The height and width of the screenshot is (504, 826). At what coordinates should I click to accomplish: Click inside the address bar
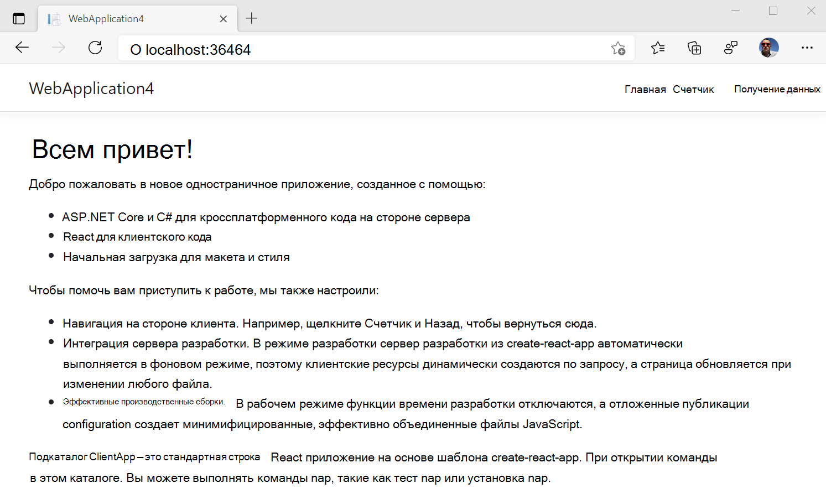tap(332, 49)
